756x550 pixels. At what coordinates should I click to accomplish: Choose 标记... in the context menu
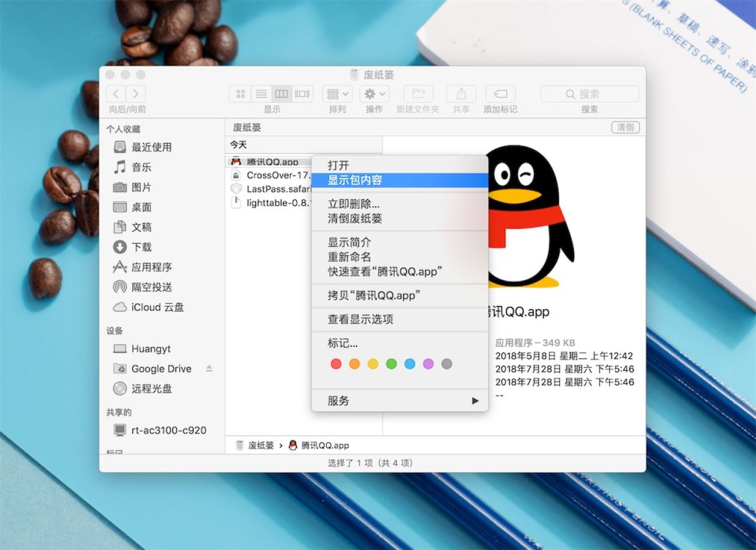[400, 343]
